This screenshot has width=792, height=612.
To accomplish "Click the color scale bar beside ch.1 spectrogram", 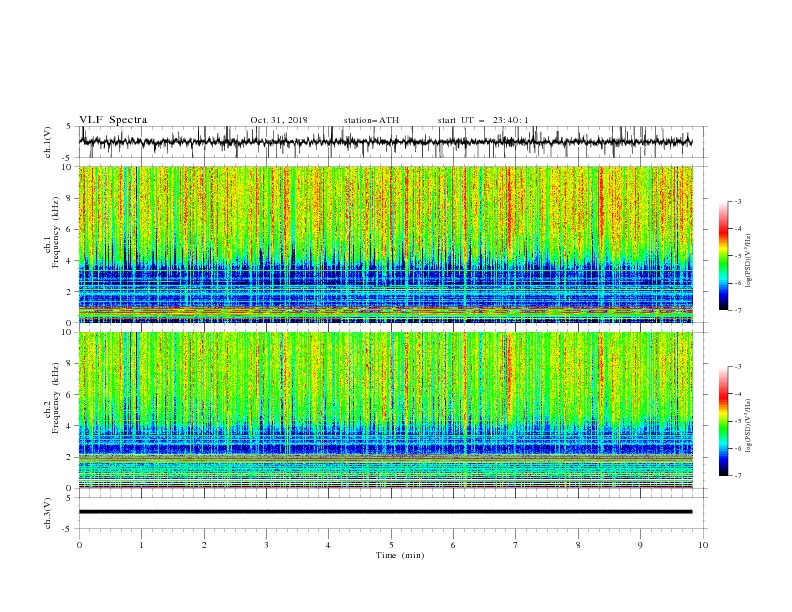I will (x=723, y=256).
